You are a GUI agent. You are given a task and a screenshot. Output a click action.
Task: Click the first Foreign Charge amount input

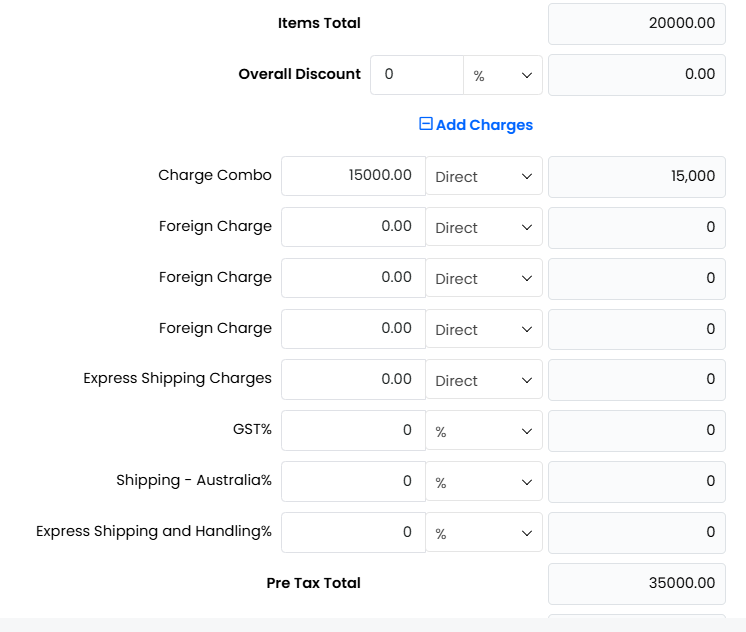[x=353, y=227]
